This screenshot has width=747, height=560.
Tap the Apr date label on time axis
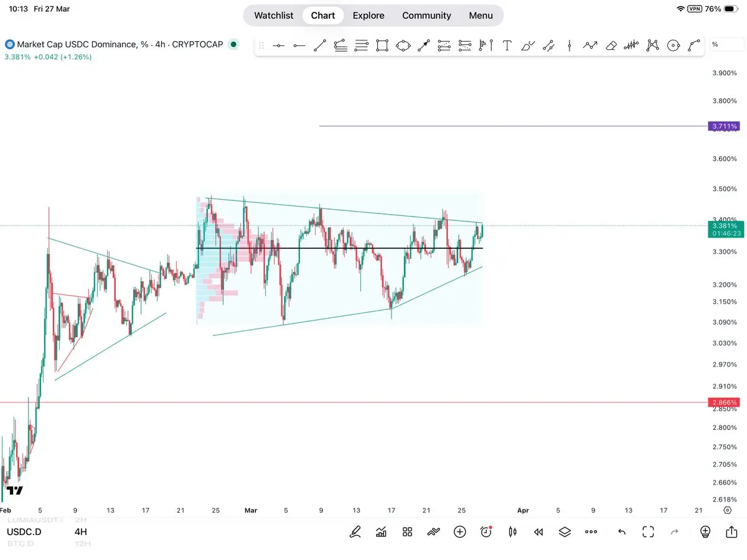523,510
